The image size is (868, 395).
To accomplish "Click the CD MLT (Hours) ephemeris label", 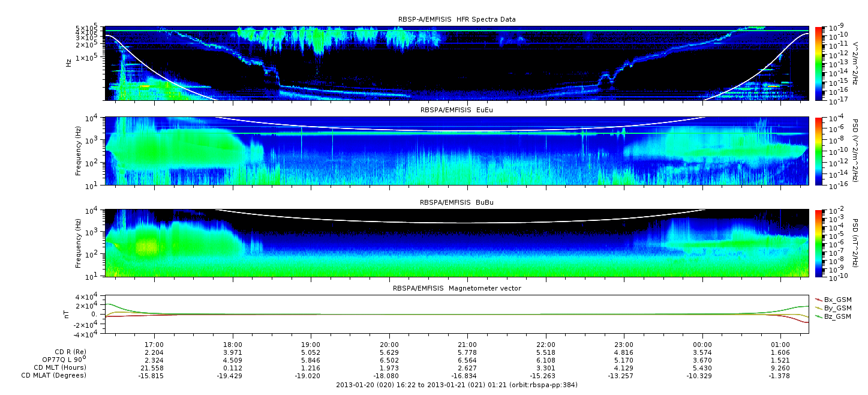I will pyautogui.click(x=60, y=367).
